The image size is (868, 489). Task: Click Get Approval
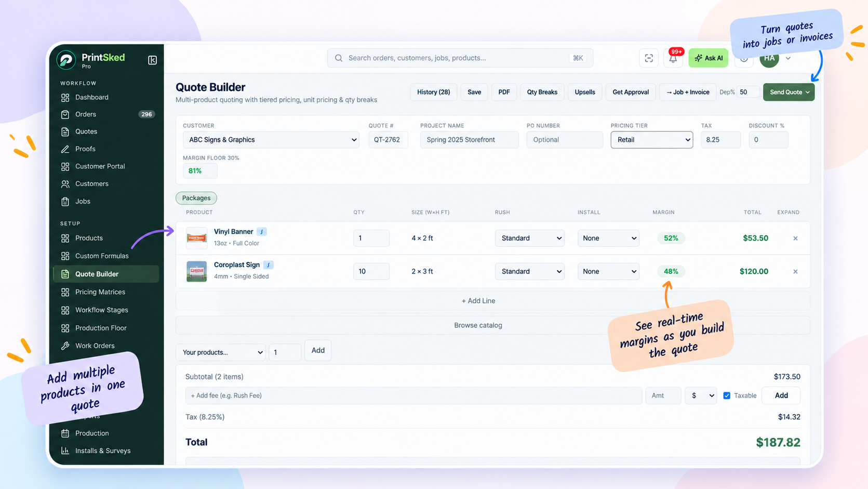[x=631, y=92]
